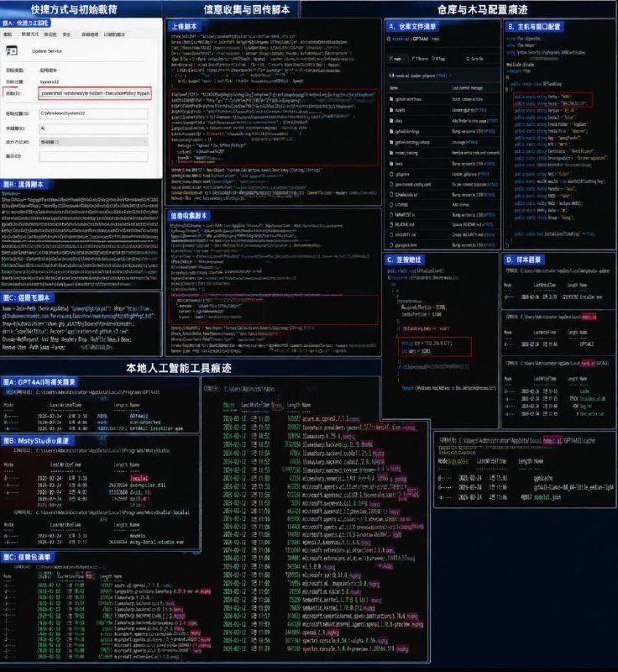Click the SECURITY.md file icon
The width and height of the screenshot is (618, 672).
391,234
